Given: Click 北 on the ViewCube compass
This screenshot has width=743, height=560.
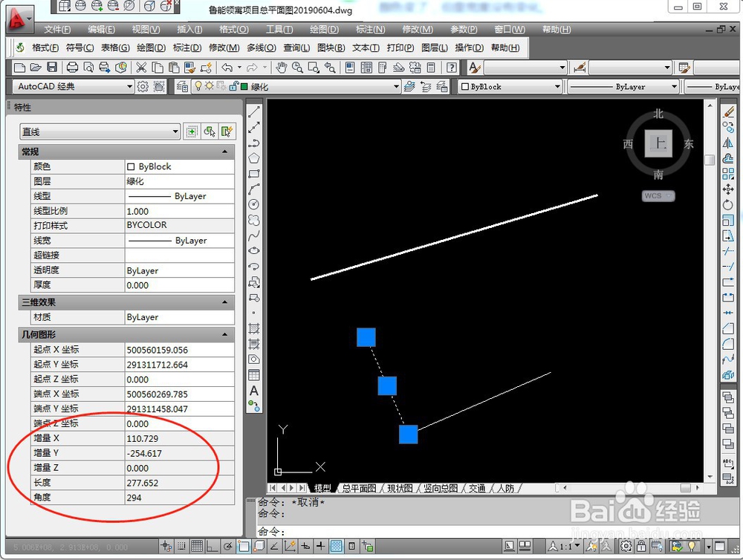Looking at the screenshot, I should coord(658,114).
